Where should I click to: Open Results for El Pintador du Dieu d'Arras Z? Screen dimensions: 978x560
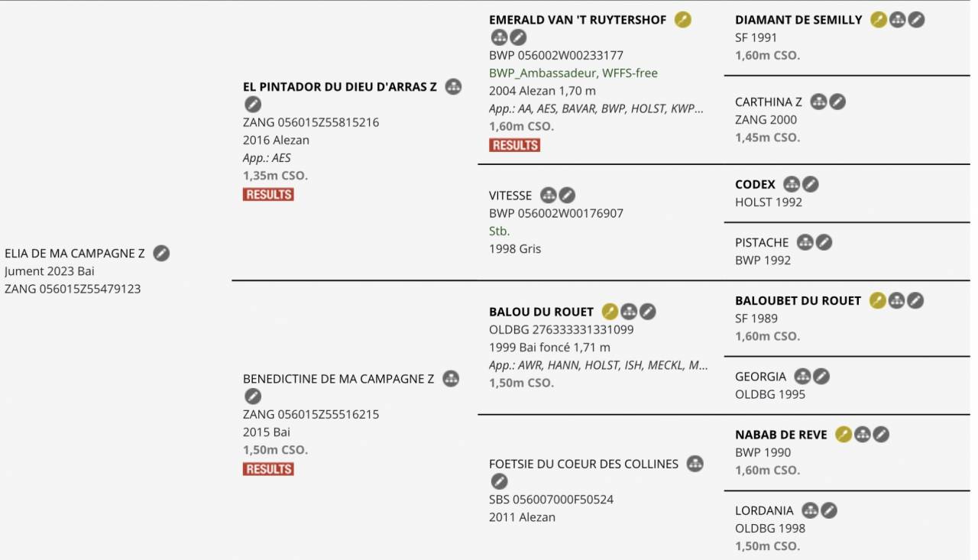[268, 195]
